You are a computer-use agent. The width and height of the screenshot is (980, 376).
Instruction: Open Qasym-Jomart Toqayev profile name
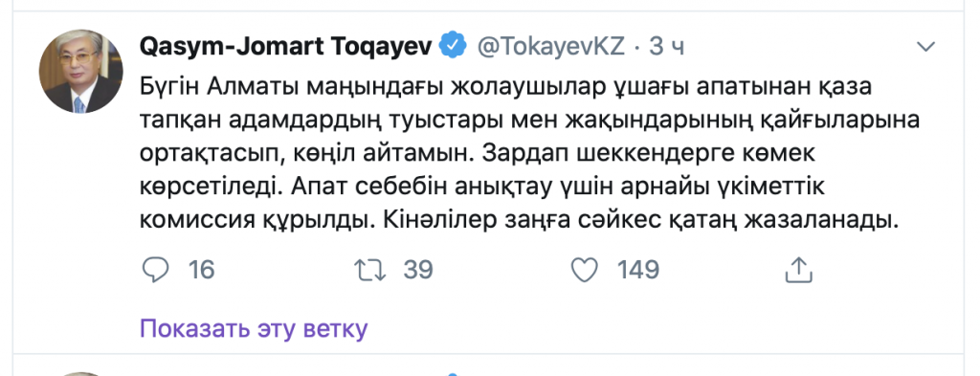[285, 47]
